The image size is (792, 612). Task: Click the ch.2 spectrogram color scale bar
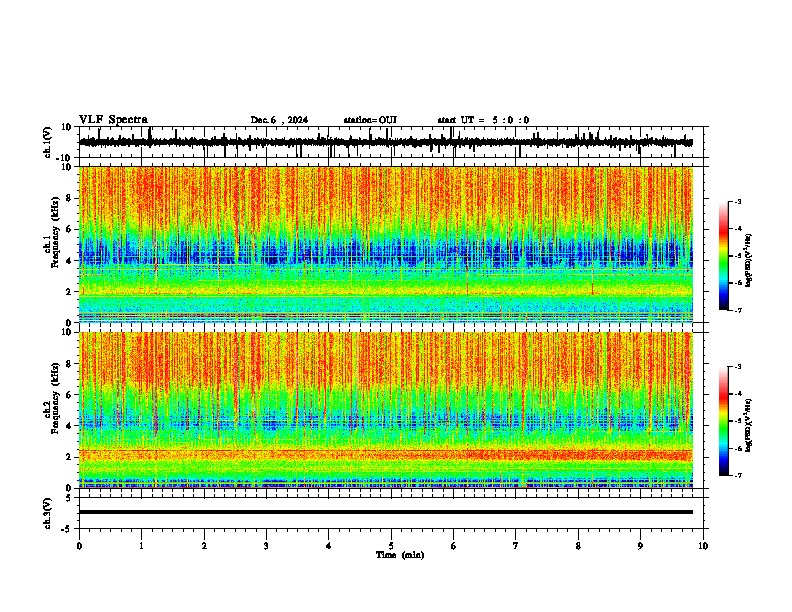point(723,421)
